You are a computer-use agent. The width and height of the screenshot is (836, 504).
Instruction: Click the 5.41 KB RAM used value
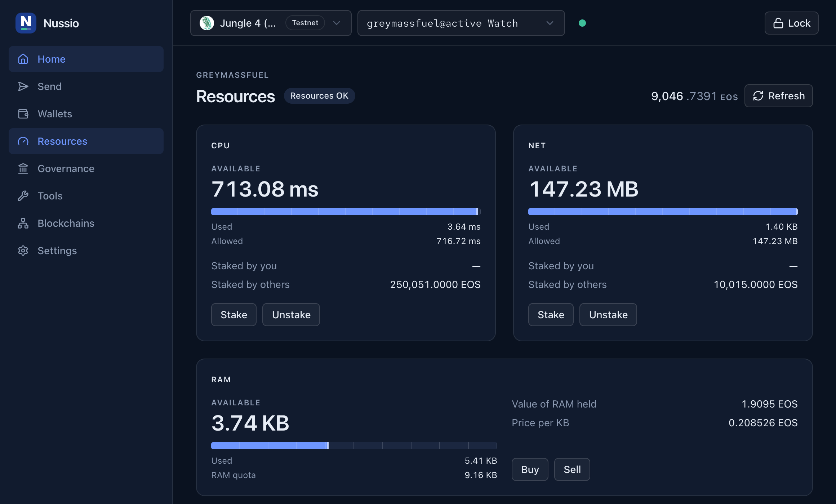pos(481,461)
